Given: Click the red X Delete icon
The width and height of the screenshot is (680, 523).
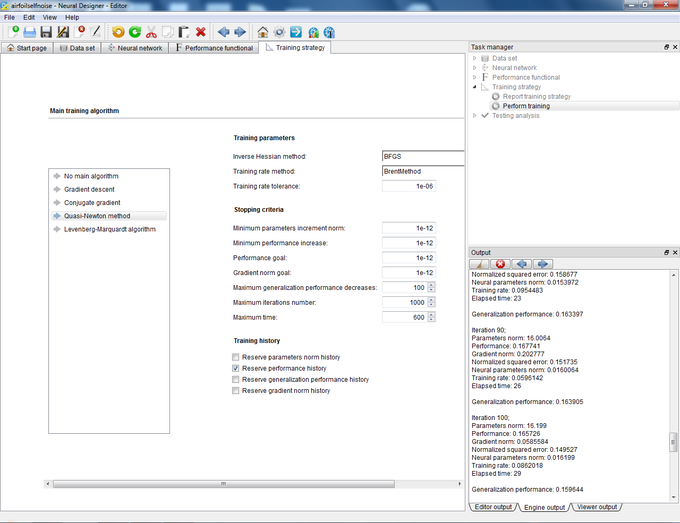Looking at the screenshot, I should coord(200,32).
